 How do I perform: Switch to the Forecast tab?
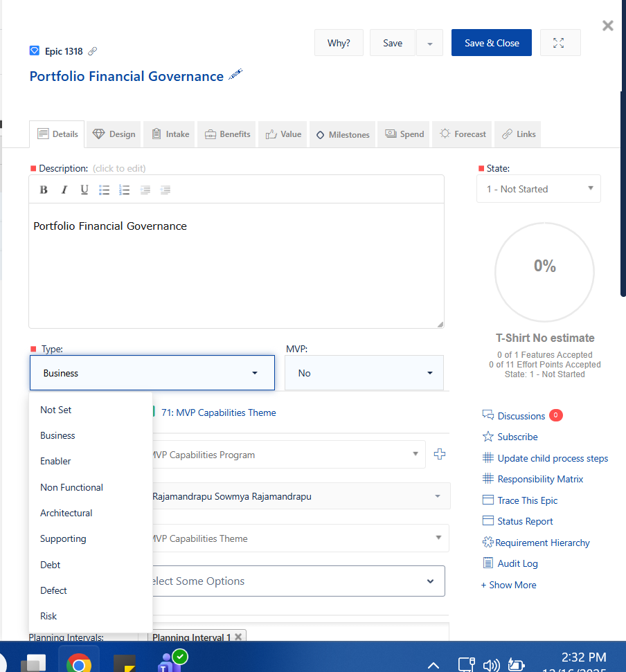(462, 134)
